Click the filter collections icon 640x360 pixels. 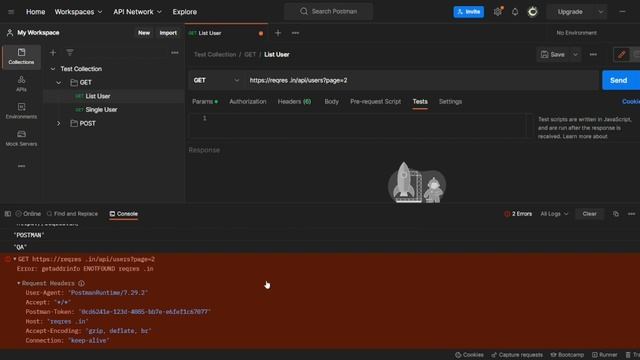tap(70, 52)
